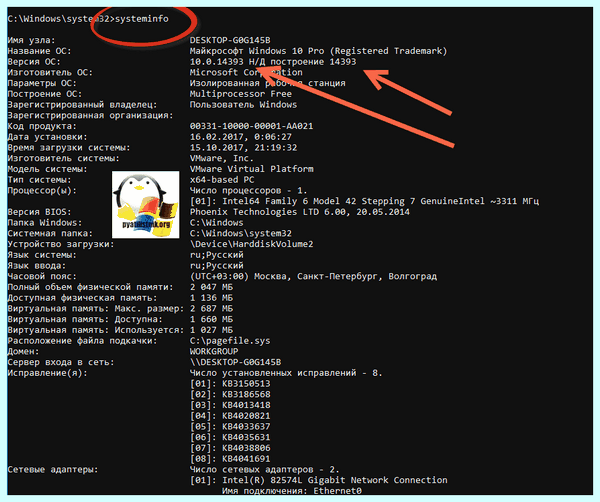This screenshot has height=502, width=600.
Task: Select the Код продукта label
Action: tap(42, 126)
